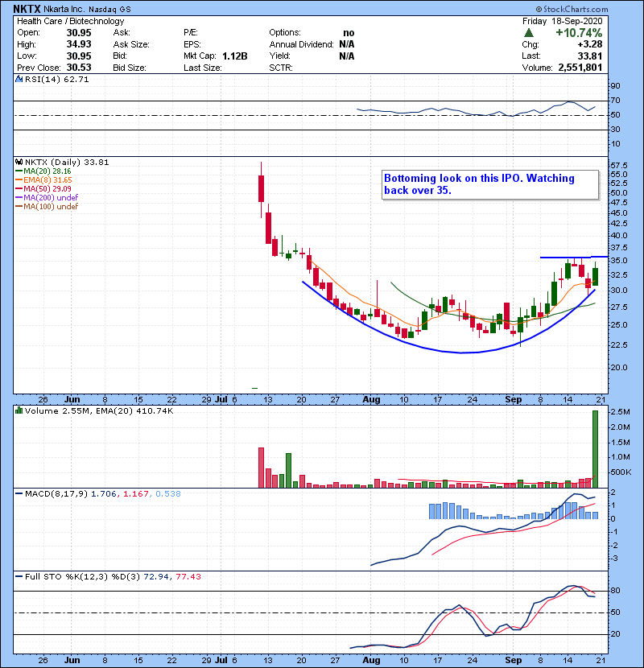644x668 pixels.
Task: Click the 'EPS:' field label
Action: [192, 44]
